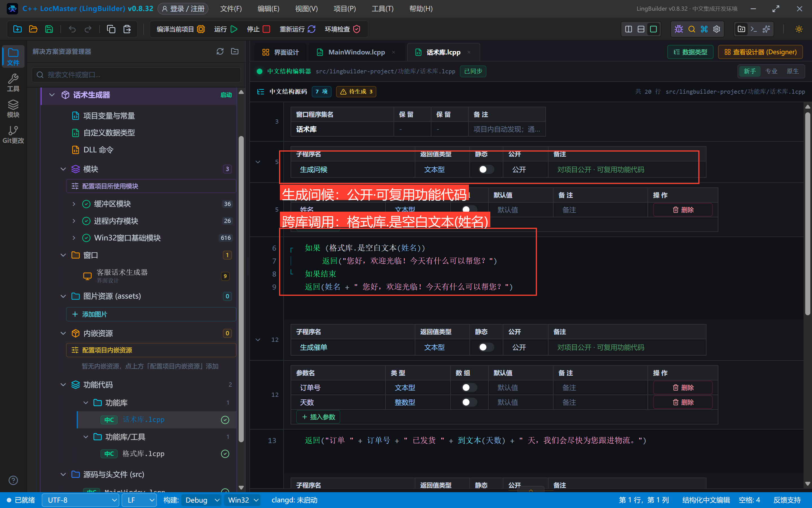Switch to the MainWindow.lcpp tab

point(357,52)
